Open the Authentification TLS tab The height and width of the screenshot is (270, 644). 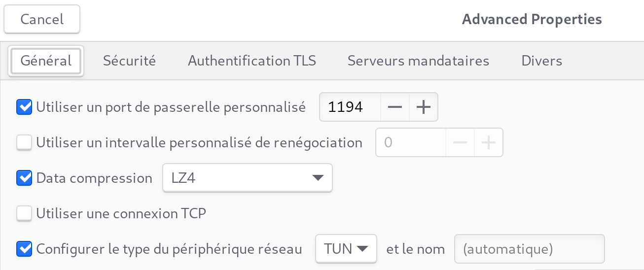[252, 61]
